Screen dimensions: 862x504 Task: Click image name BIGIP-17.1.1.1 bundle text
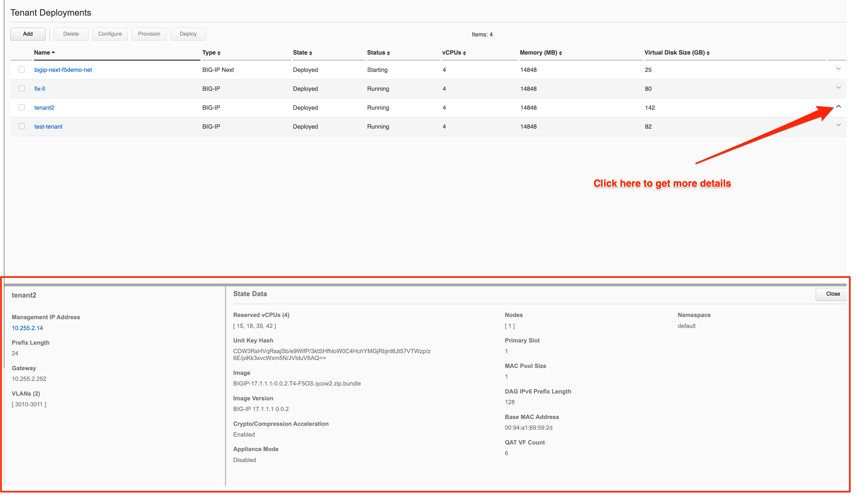tap(297, 384)
